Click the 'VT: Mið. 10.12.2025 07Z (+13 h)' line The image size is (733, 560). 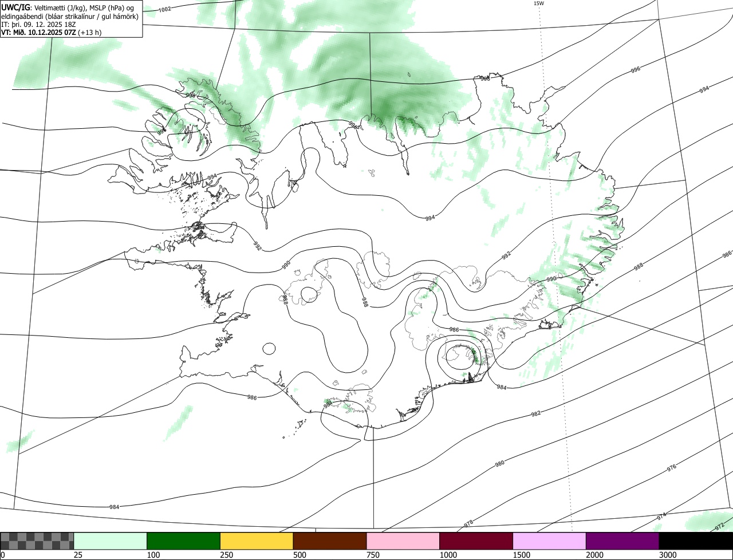pos(52,33)
